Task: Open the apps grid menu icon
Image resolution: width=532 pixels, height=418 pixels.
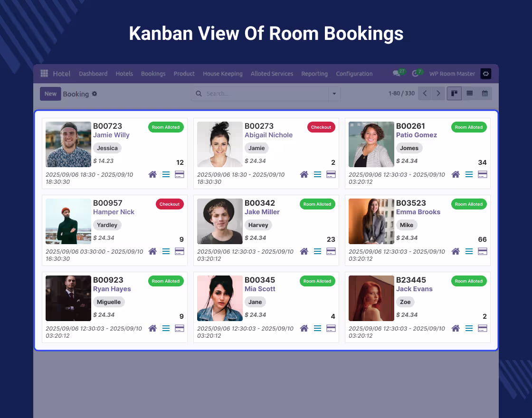Action: coord(44,73)
